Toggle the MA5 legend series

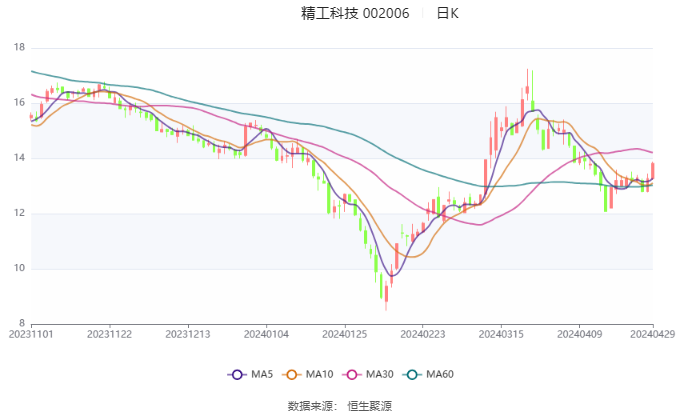250,374
